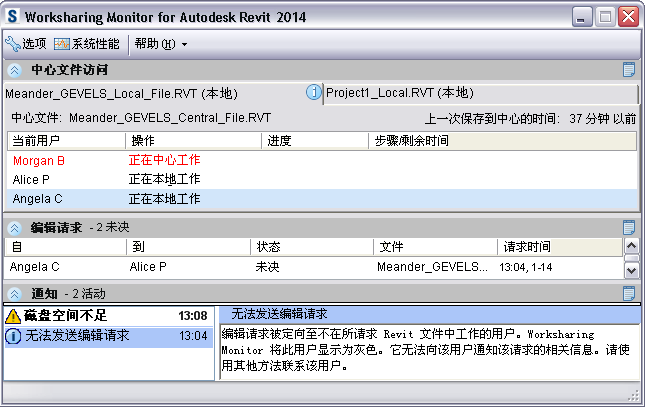Image resolution: width=645 pixels, height=407 pixels.
Task: Click the central file name Meander_GEVELS_Central_File.RVT
Action: pyautogui.click(x=170, y=118)
